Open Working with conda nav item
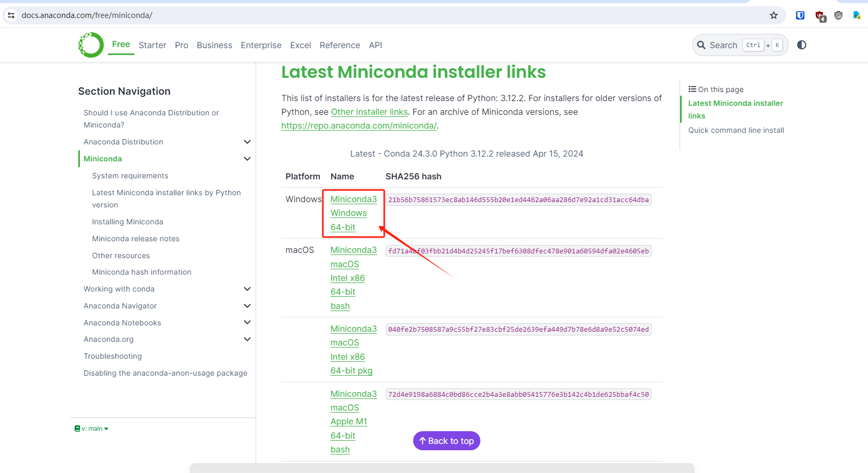 click(x=119, y=289)
